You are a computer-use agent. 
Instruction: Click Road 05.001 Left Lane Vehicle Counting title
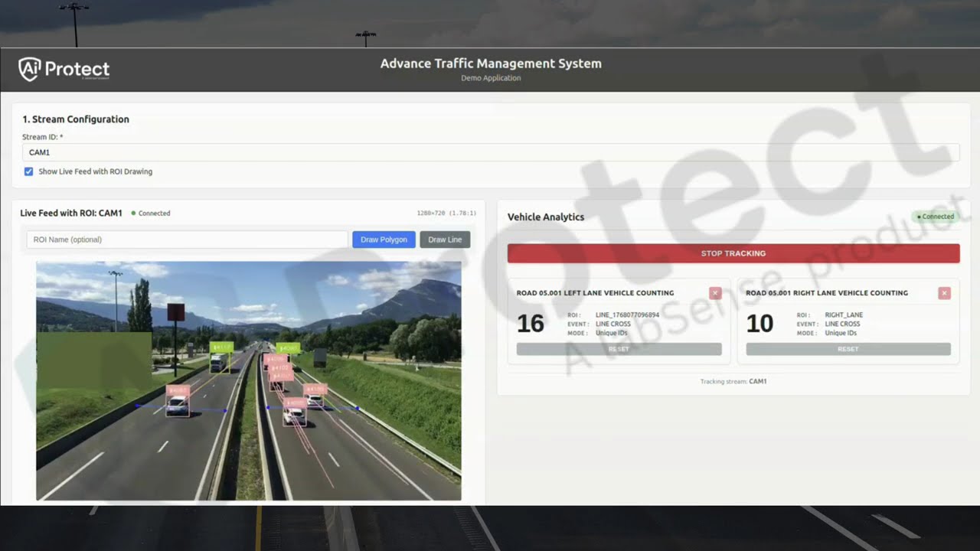(x=595, y=293)
